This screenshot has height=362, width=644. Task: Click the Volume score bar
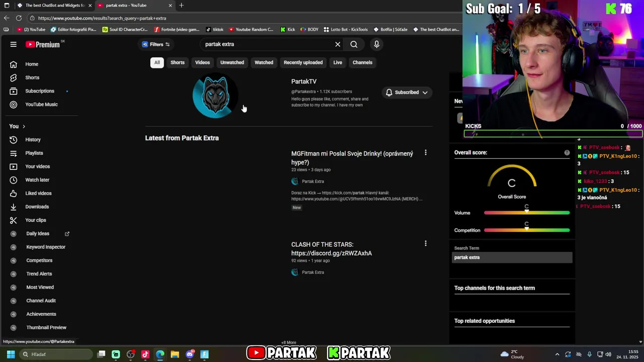[527, 213]
